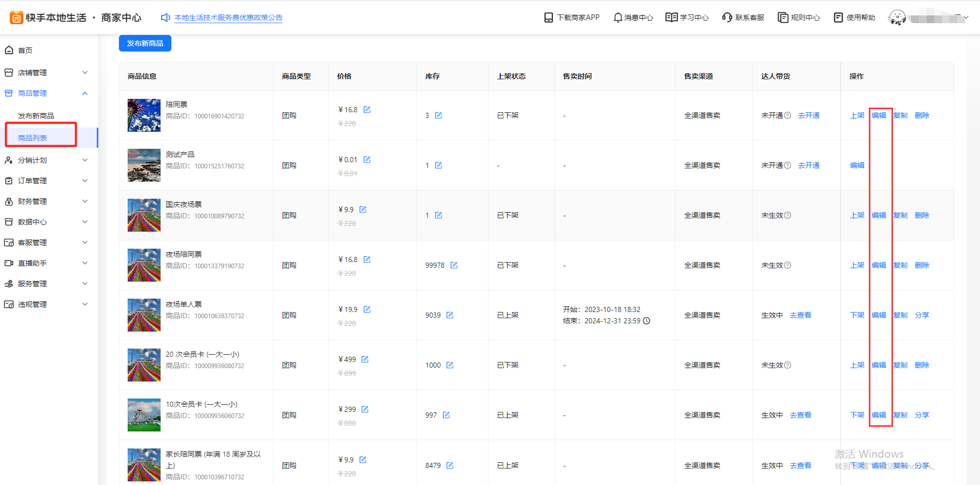Click the 下载商家APP phone icon
980x485 pixels.
[x=549, y=18]
